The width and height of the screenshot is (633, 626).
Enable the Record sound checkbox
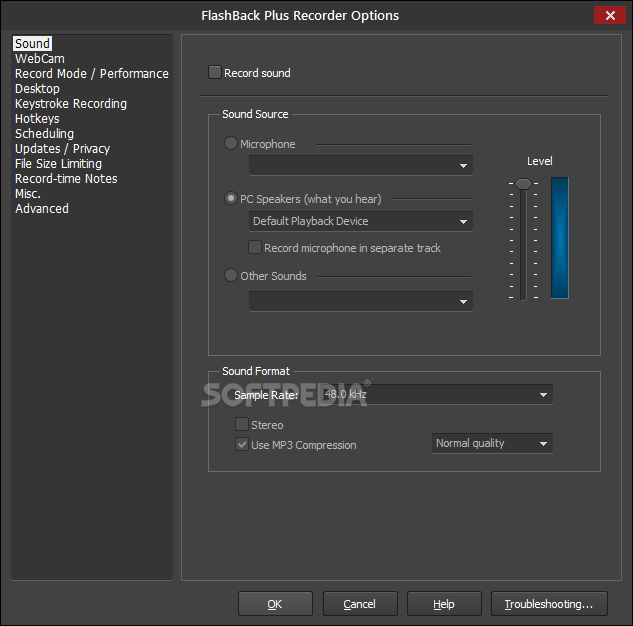pos(215,72)
